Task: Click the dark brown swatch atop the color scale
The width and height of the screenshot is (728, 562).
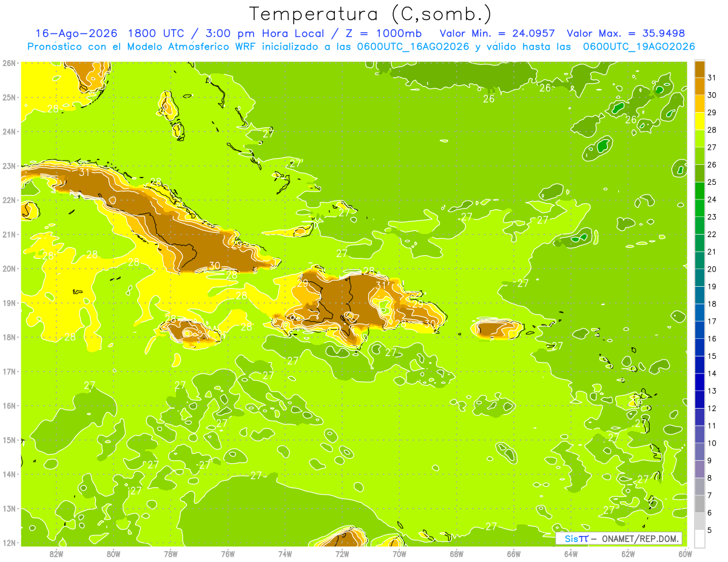Action: [700, 69]
